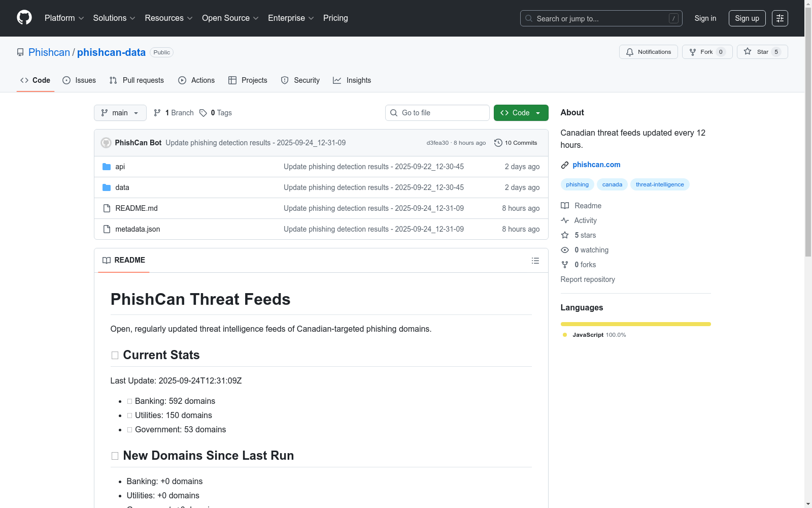Image resolution: width=812 pixels, height=508 pixels.
Task: Expand the Platform menu
Action: [64, 18]
